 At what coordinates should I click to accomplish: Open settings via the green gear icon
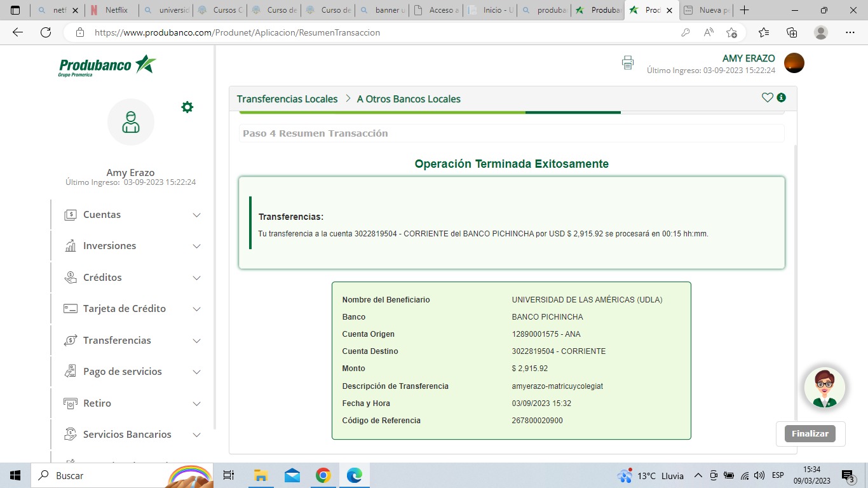coord(187,107)
